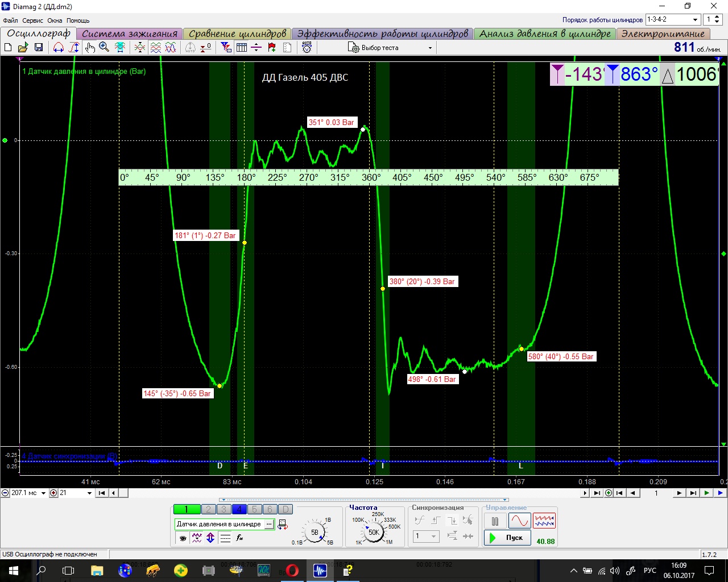Zoom out with the minus circle icon
728x582 pixels.
(x=5, y=493)
